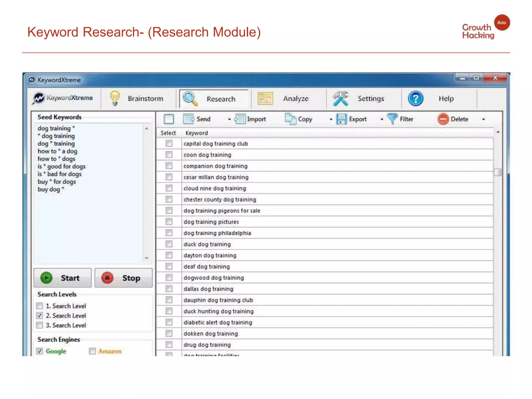Screen dimensions: 532x399
Task: Open the Settings tab
Action: 364,99
